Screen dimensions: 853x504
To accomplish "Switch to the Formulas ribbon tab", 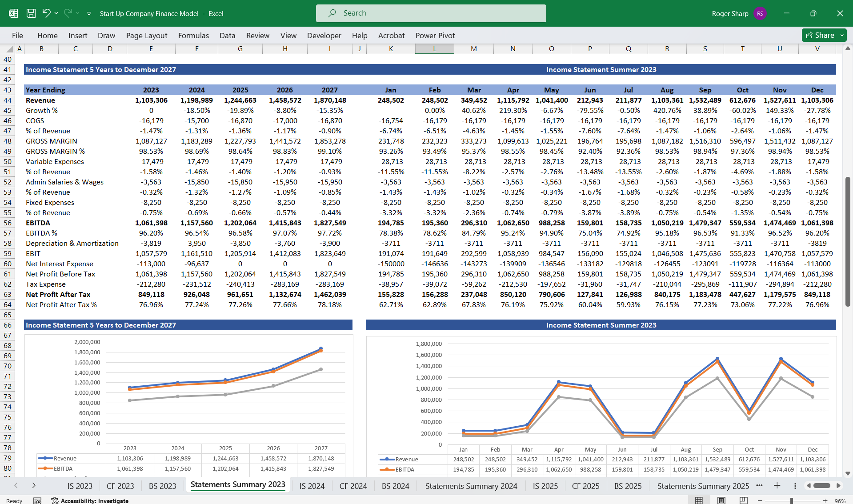I will [193, 36].
